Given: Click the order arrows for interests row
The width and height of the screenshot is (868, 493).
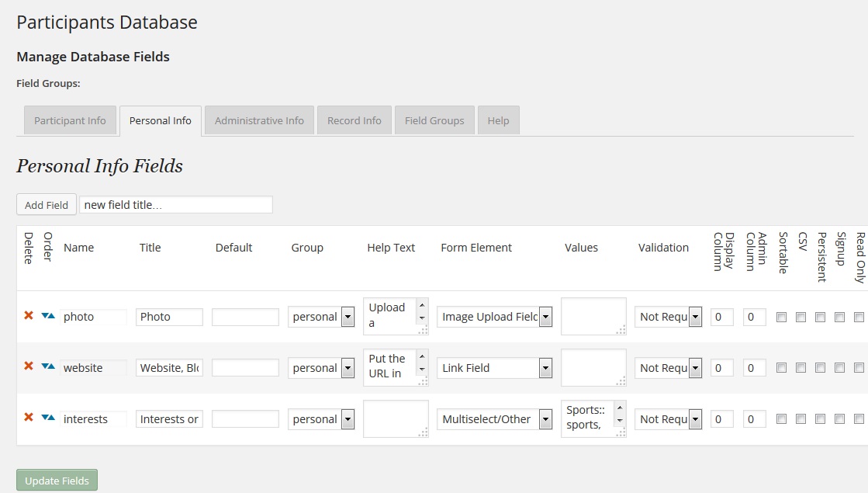Looking at the screenshot, I should (x=48, y=418).
